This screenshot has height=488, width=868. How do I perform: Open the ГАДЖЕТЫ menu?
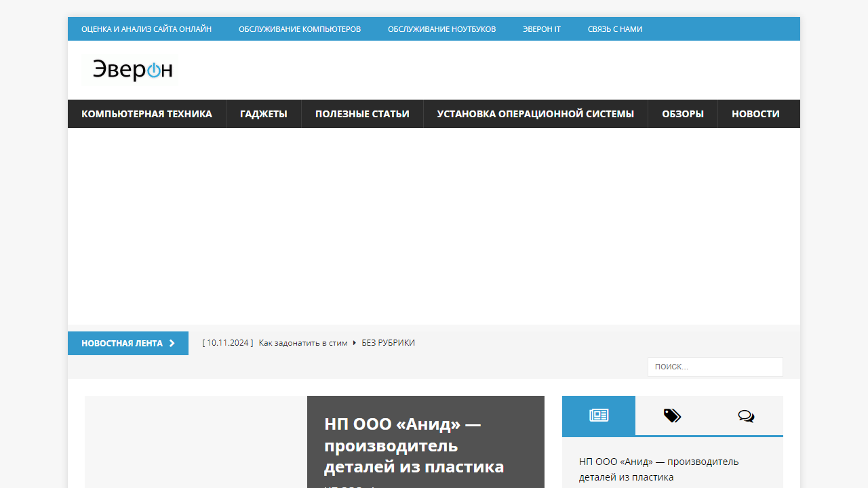pyautogui.click(x=263, y=114)
